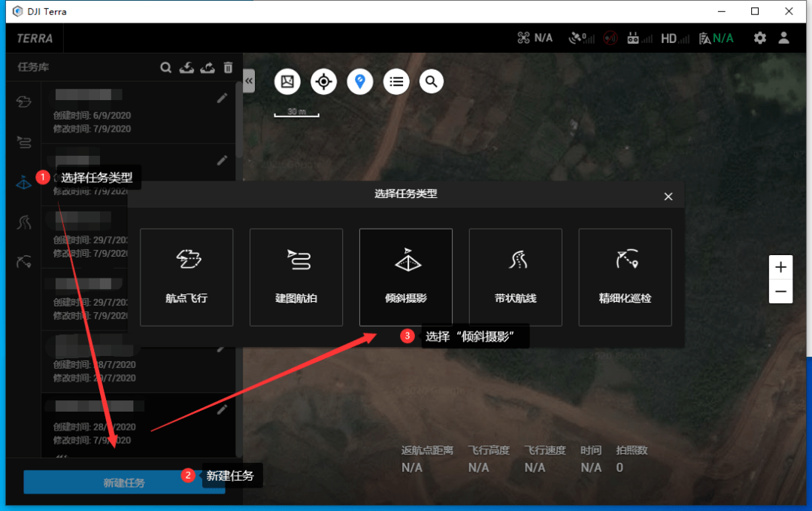Zoom in on the map
The width and height of the screenshot is (812, 511).
coord(780,267)
